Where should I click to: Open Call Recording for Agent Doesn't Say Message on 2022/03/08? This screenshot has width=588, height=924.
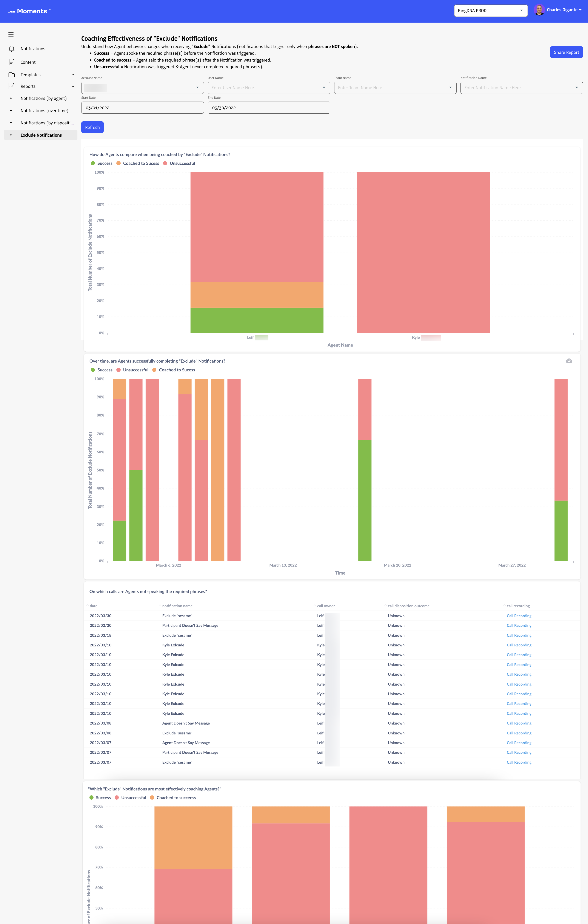point(519,723)
